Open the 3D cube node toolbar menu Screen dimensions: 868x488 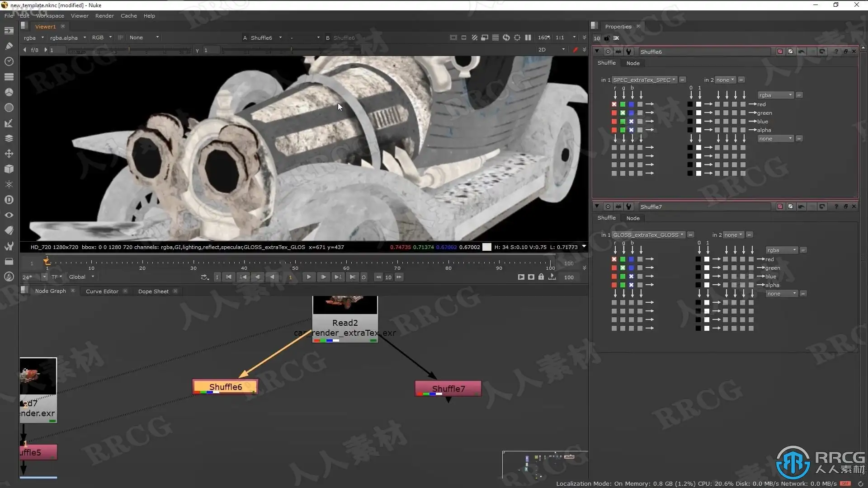(9, 169)
